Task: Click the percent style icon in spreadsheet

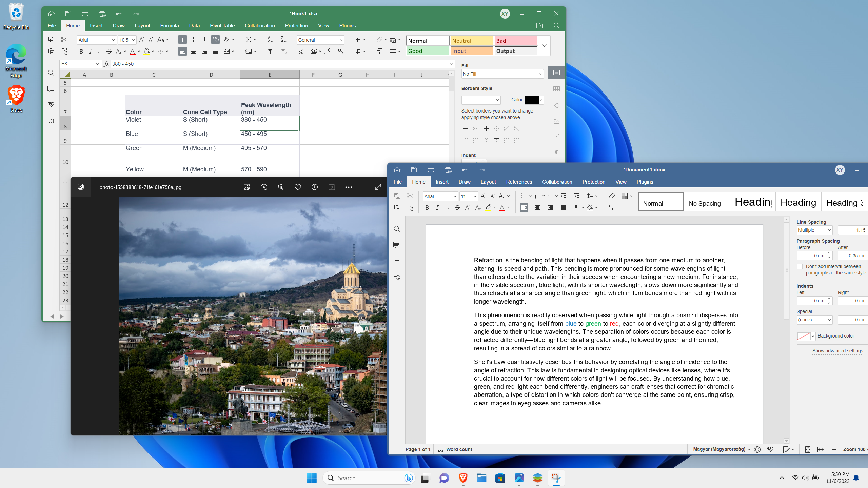Action: 301,52
